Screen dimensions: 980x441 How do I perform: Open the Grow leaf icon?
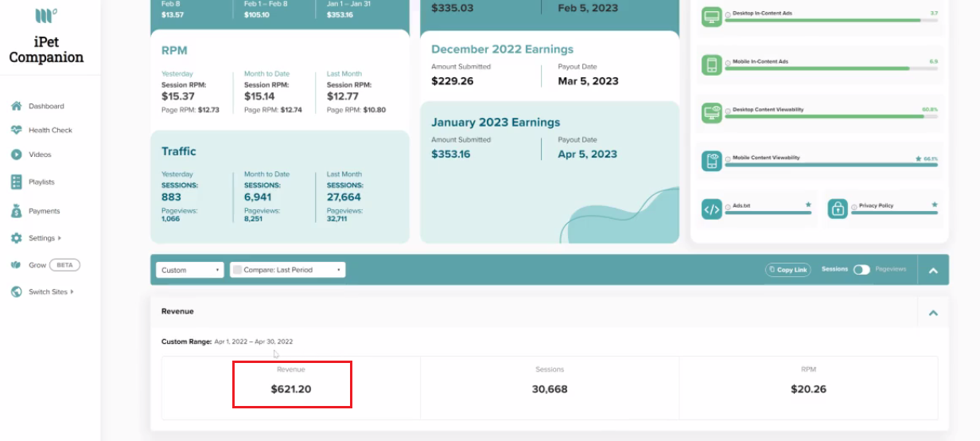[16, 265]
